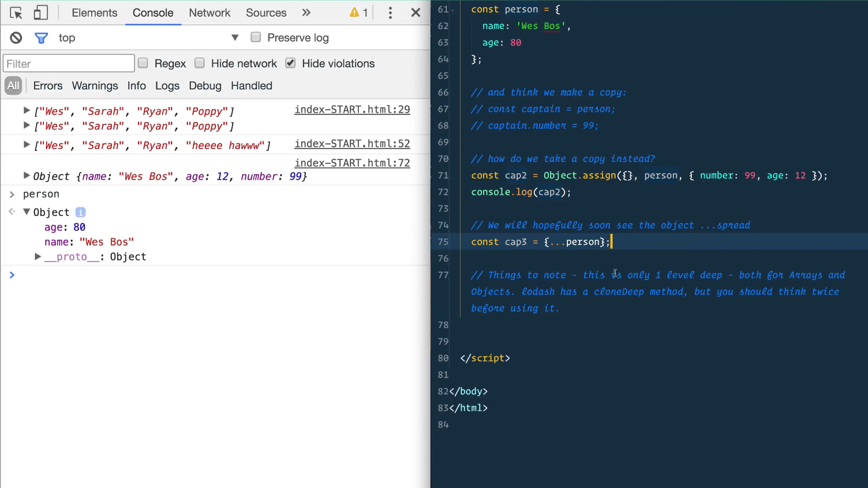The height and width of the screenshot is (488, 868).
Task: Toggle the console filter funnel icon
Action: point(41,38)
